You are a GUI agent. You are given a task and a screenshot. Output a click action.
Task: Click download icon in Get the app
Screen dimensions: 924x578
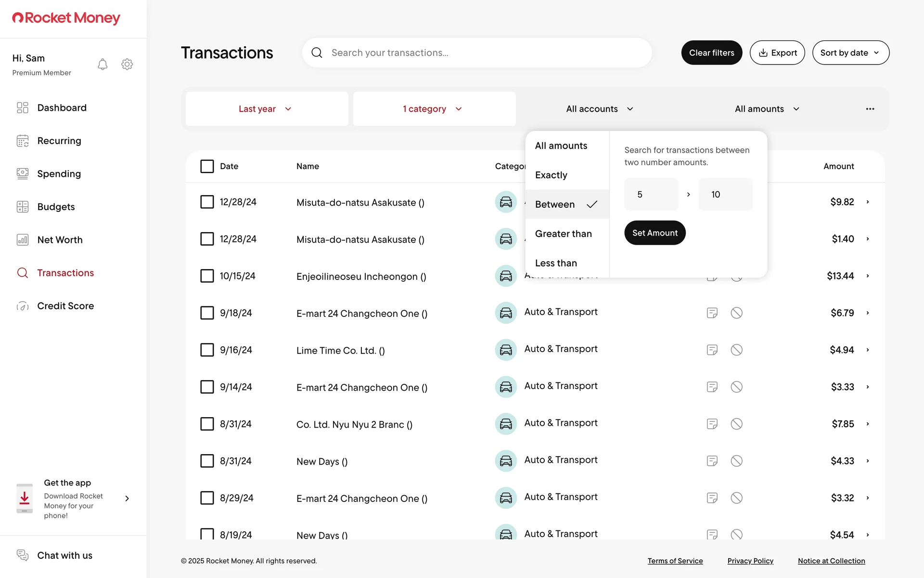pos(25,499)
